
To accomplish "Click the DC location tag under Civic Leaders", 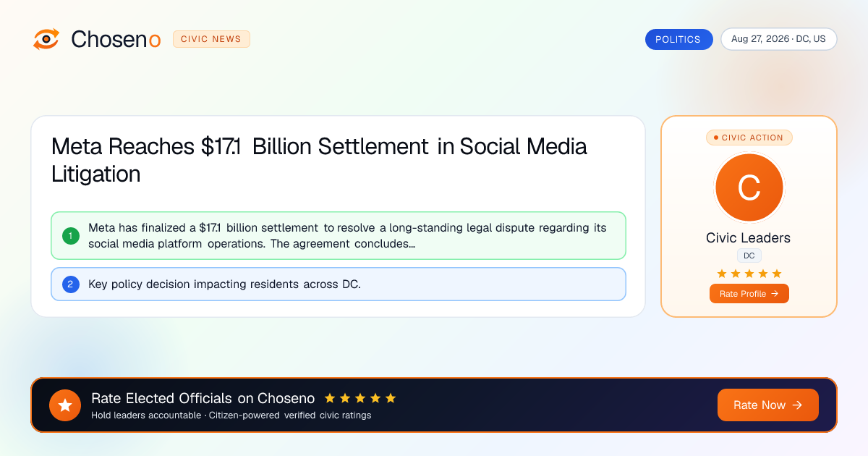I will coord(749,256).
